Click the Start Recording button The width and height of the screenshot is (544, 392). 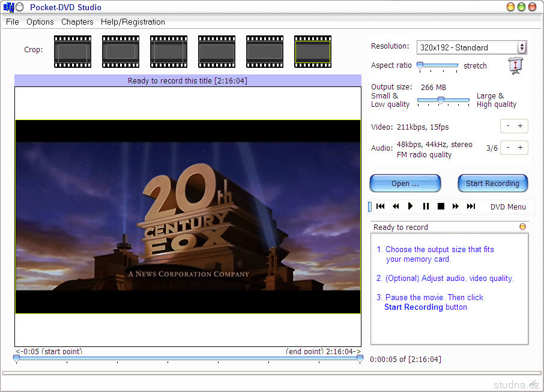[492, 184]
